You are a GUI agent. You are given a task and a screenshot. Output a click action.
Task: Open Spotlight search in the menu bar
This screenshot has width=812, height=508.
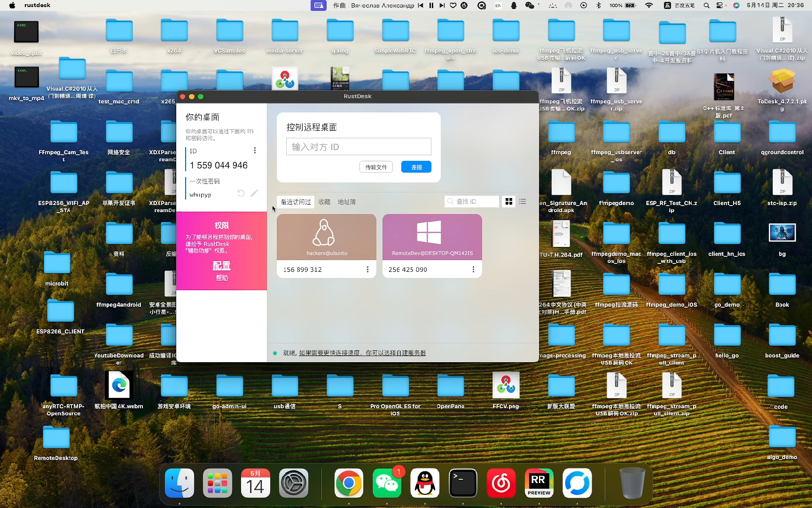click(706, 5)
